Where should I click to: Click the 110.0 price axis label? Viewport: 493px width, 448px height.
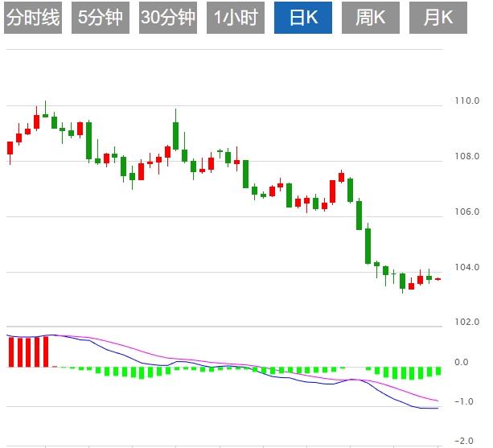(x=467, y=101)
